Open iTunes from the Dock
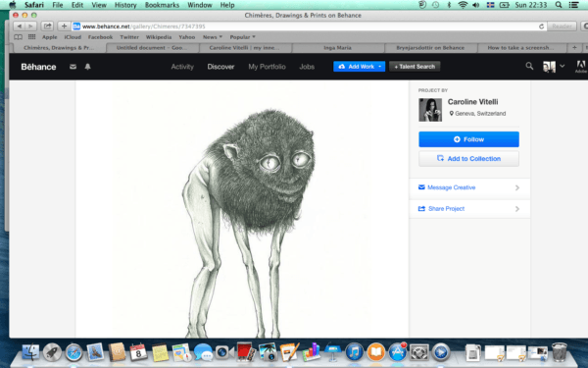Image resolution: width=588 pixels, height=368 pixels. pos(354,352)
